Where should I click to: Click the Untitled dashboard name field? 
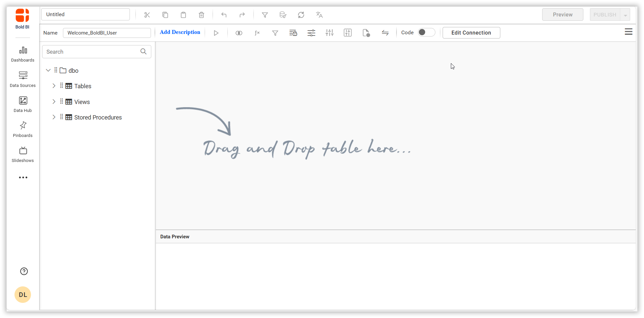[x=85, y=14]
